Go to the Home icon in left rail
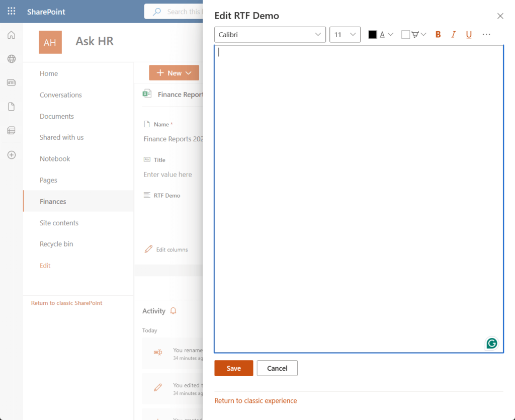This screenshot has width=515, height=420. [12, 35]
